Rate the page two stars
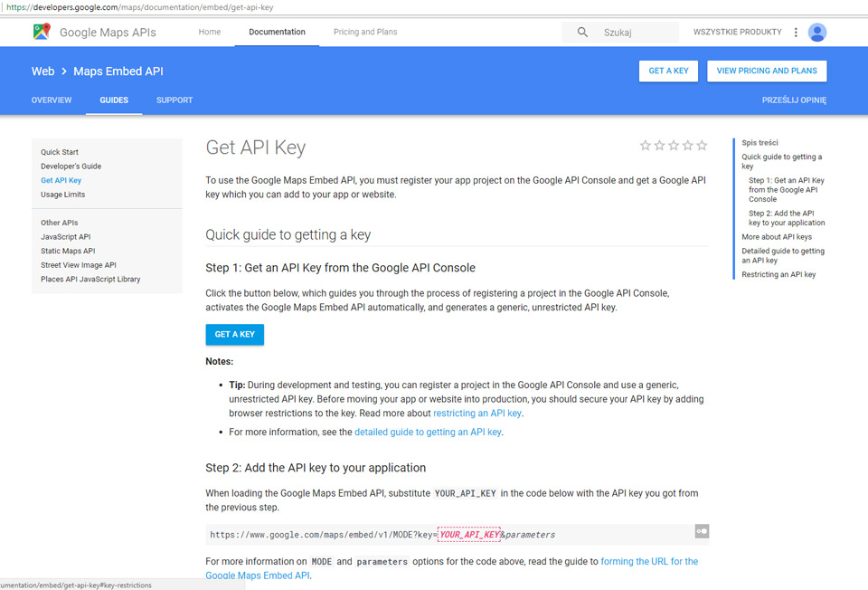Screen dimensions: 868x590 click(659, 145)
